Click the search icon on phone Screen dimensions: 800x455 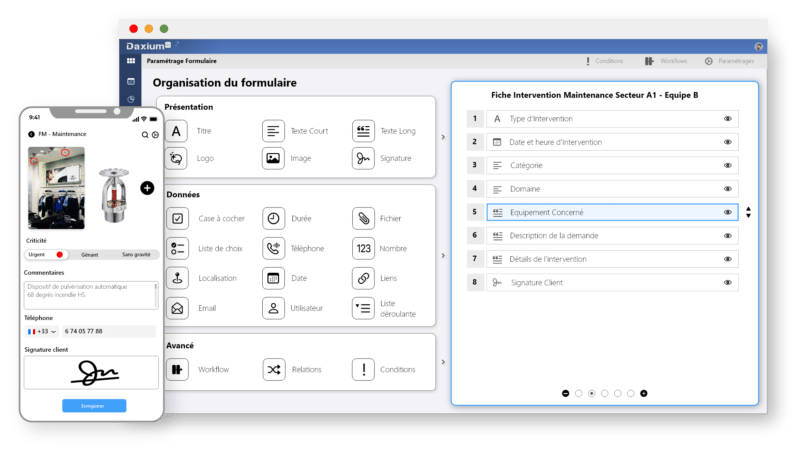tap(145, 135)
